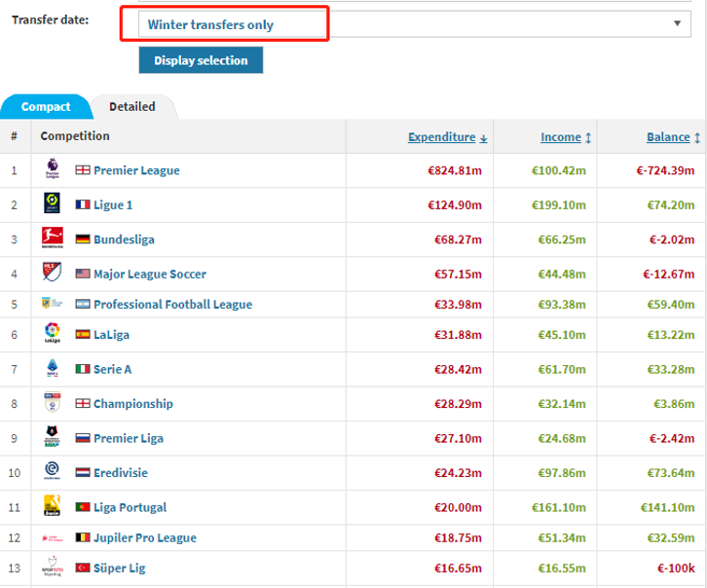Click Premier League expenditure €824.81m
The width and height of the screenshot is (707, 588).
(x=455, y=170)
